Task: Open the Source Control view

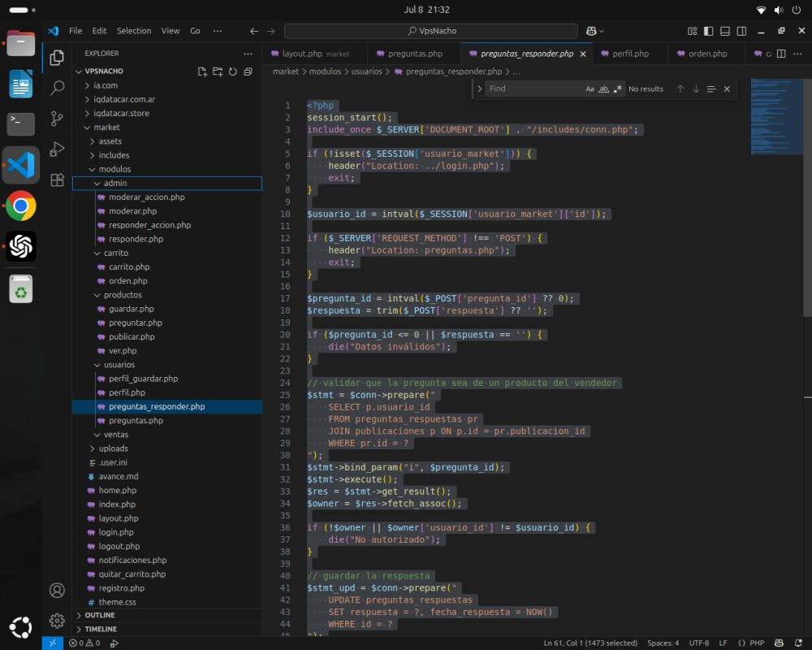Action: pyautogui.click(x=57, y=119)
